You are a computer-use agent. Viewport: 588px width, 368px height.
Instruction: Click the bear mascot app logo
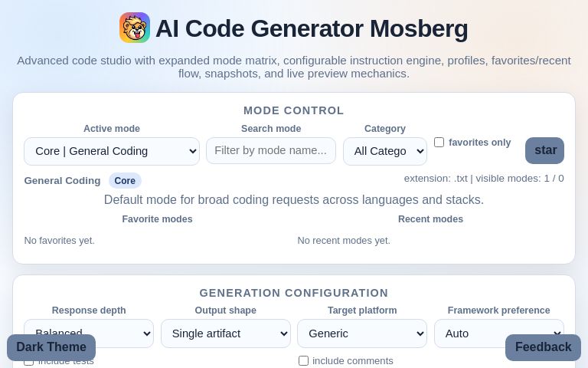pos(135,28)
